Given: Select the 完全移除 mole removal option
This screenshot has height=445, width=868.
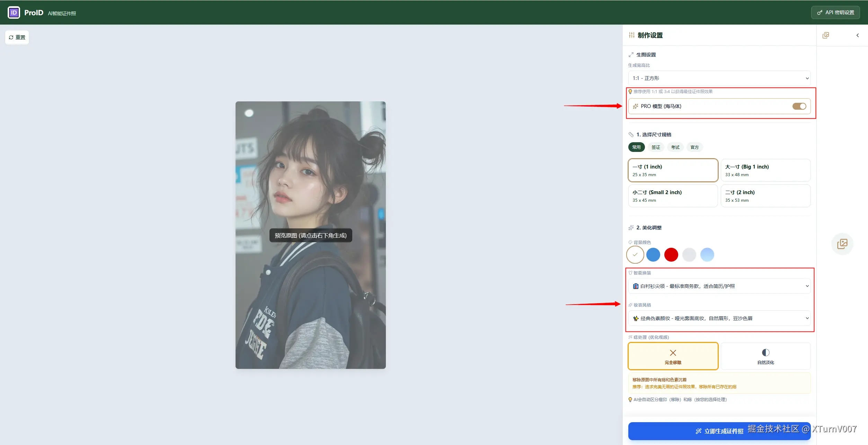Looking at the screenshot, I should [x=672, y=356].
